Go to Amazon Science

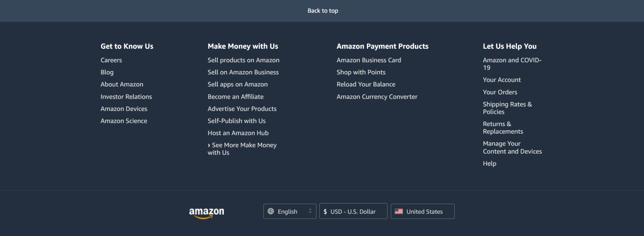click(124, 121)
